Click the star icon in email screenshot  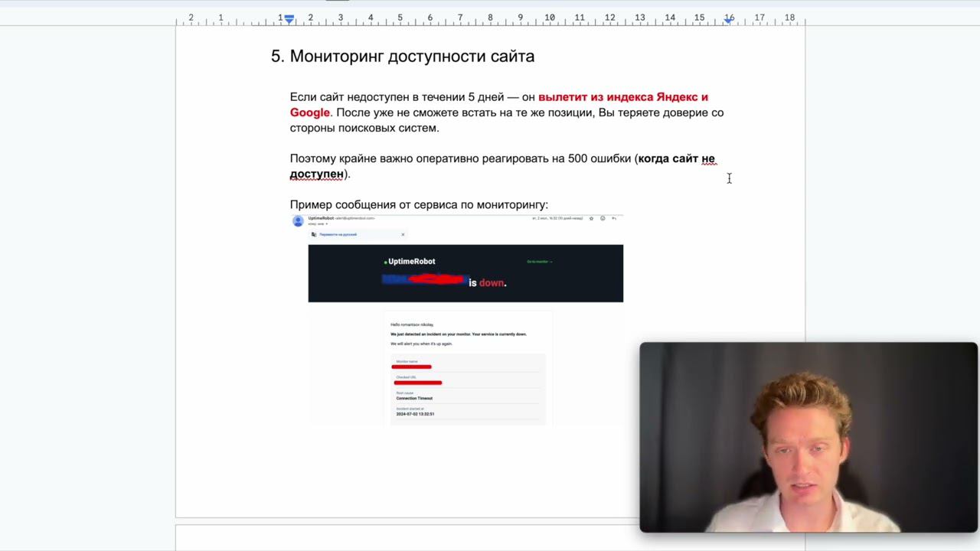(591, 219)
